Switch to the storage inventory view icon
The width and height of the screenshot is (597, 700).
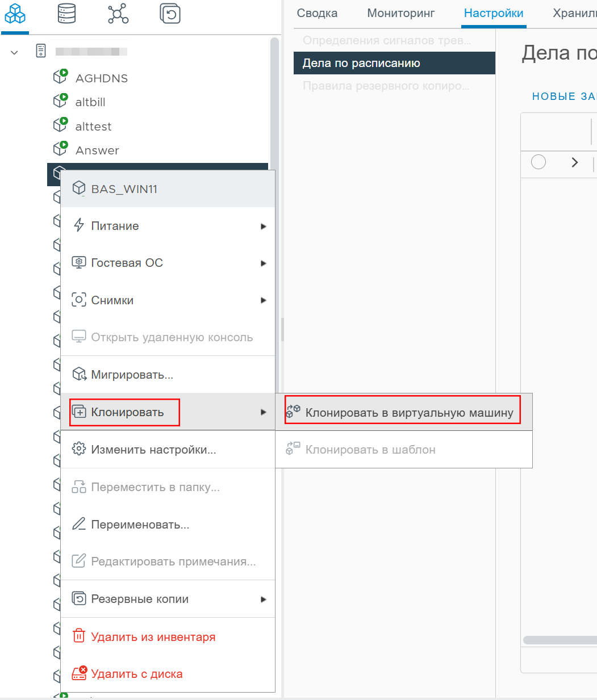coord(66,13)
